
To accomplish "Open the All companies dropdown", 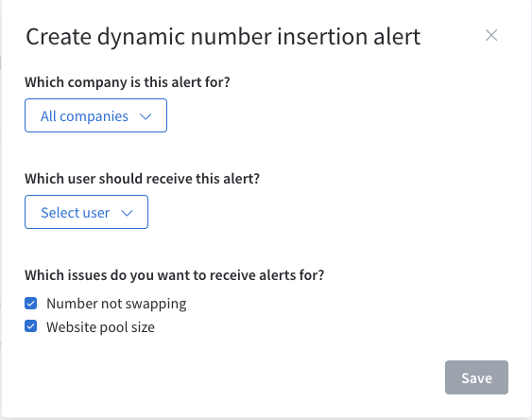I will (x=95, y=115).
